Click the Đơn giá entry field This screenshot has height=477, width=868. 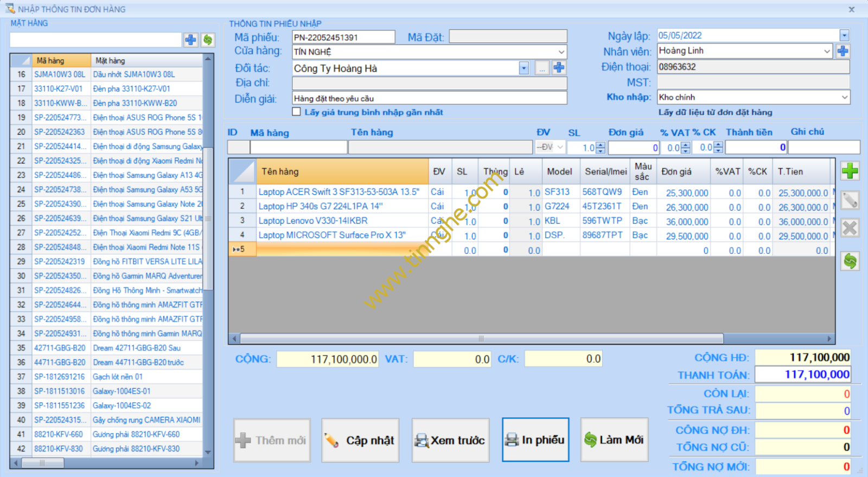click(x=634, y=148)
